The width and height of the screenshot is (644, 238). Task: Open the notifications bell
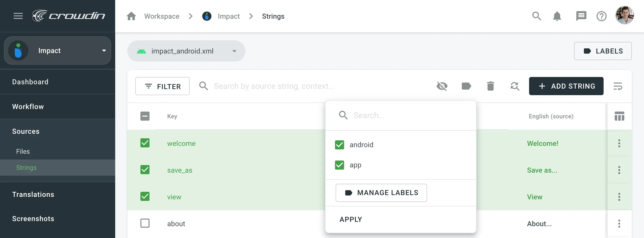tap(557, 16)
